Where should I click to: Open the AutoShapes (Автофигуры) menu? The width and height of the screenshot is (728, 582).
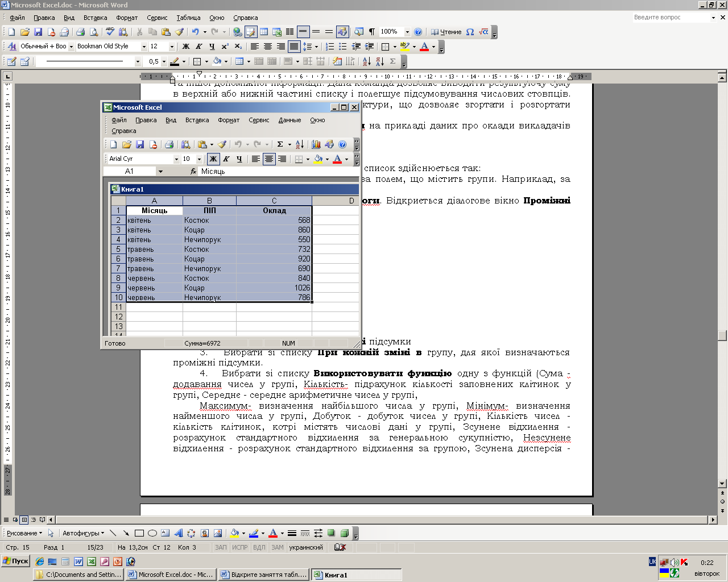[83, 533]
